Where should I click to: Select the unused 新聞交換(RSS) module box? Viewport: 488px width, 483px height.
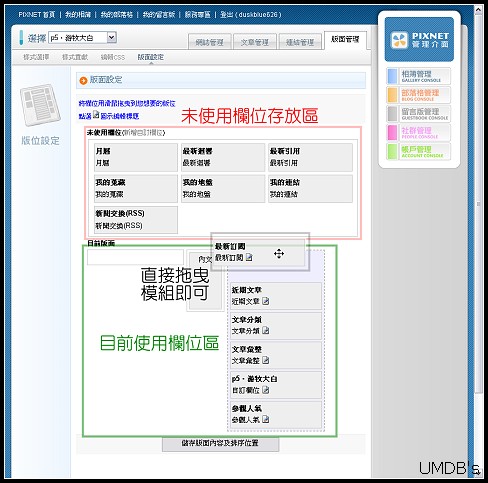pyautogui.click(x=136, y=220)
